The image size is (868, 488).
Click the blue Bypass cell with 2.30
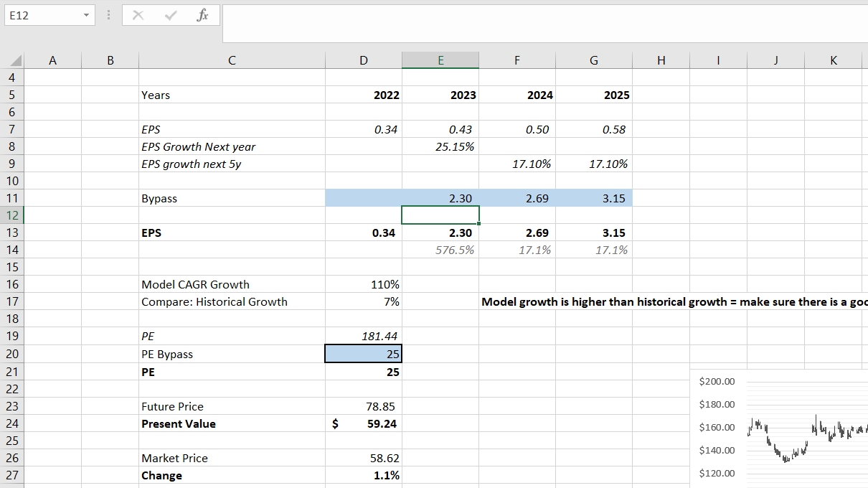coord(440,198)
